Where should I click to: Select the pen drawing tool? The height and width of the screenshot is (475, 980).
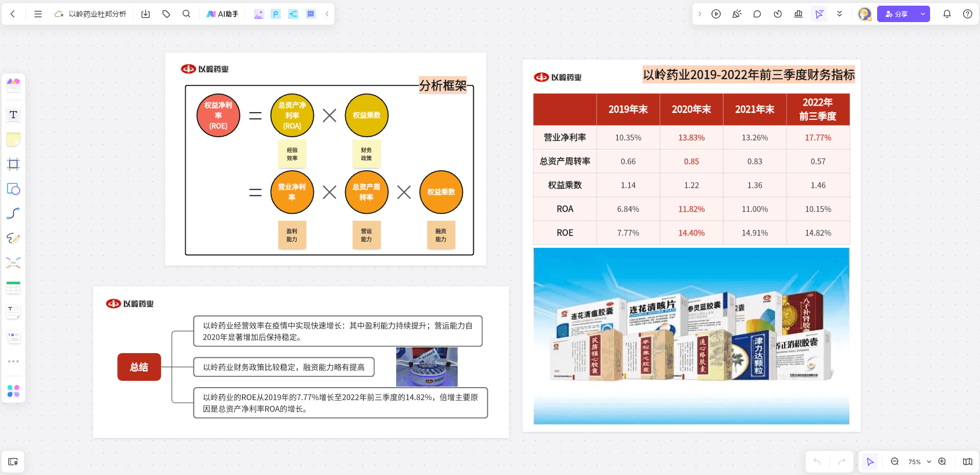(13, 238)
